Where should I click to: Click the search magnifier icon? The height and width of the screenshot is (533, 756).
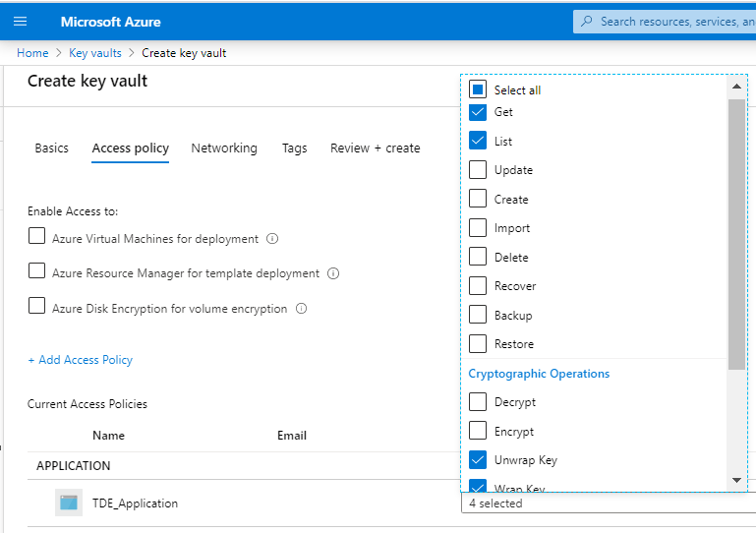point(587,21)
